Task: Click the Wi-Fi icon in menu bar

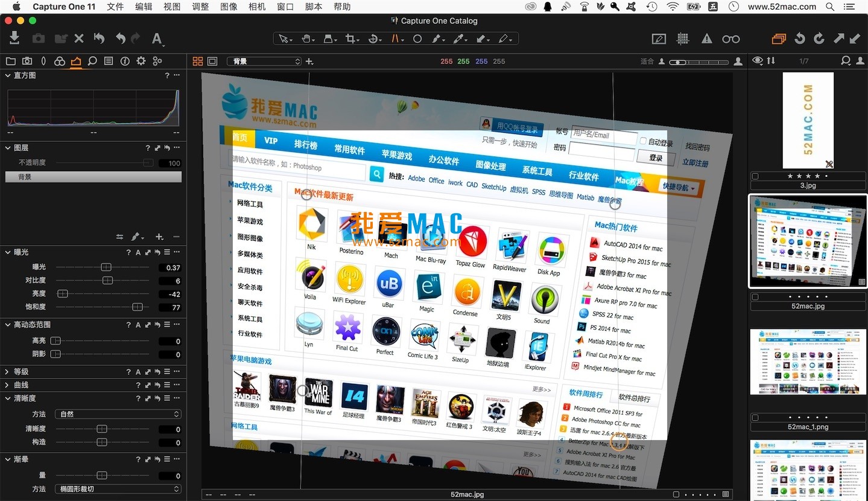Action: [673, 7]
